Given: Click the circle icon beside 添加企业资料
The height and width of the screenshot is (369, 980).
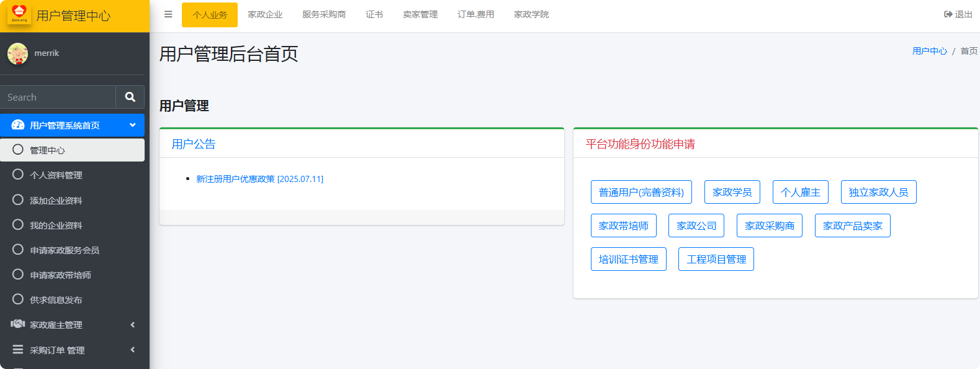Looking at the screenshot, I should click(x=18, y=200).
